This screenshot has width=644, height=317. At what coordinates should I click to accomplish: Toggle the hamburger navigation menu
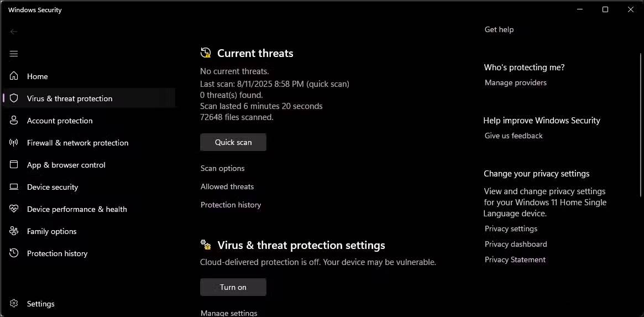14,54
